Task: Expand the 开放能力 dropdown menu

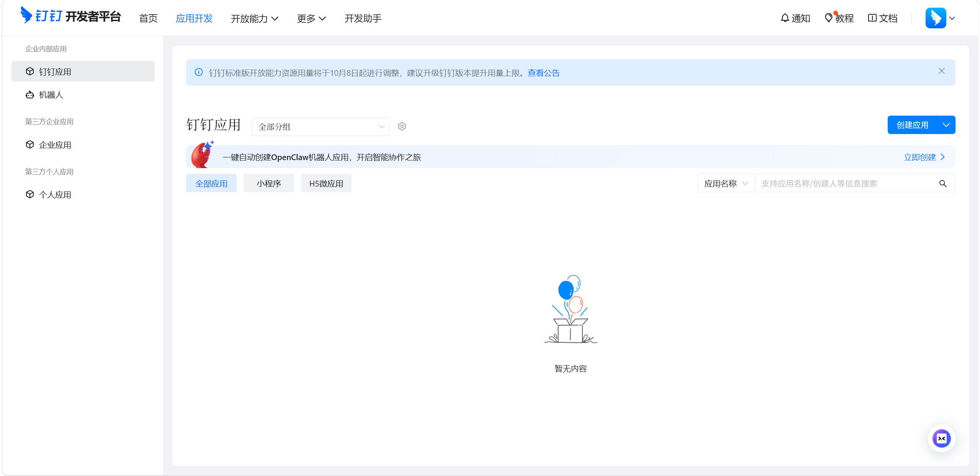Action: pos(254,18)
